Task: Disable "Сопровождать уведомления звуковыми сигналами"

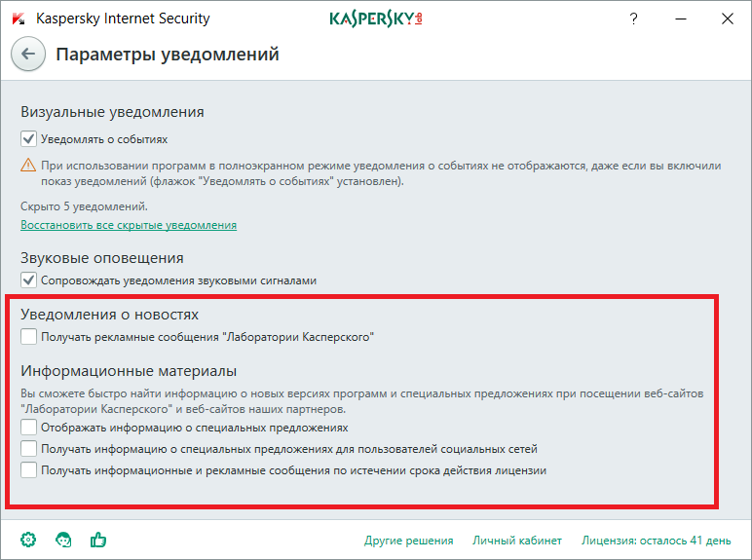Action: (x=28, y=280)
